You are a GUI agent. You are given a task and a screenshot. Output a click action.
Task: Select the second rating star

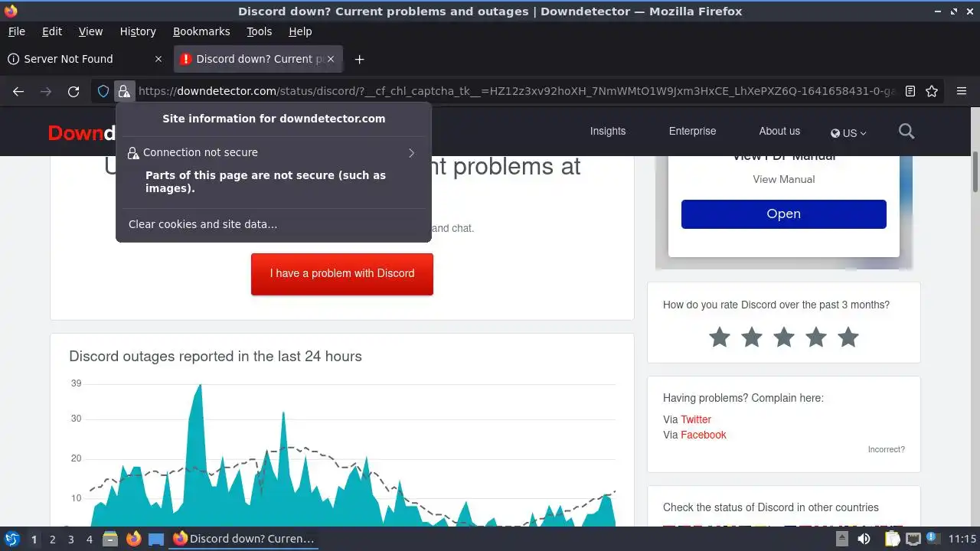tap(752, 337)
